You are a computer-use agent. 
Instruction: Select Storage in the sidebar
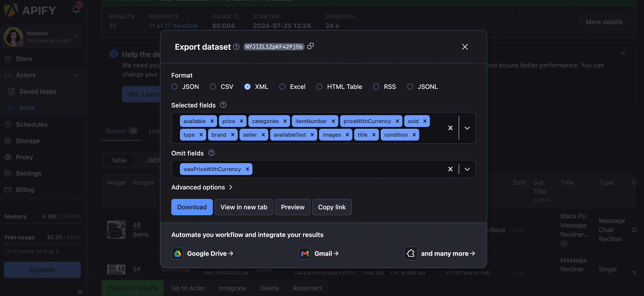click(27, 141)
